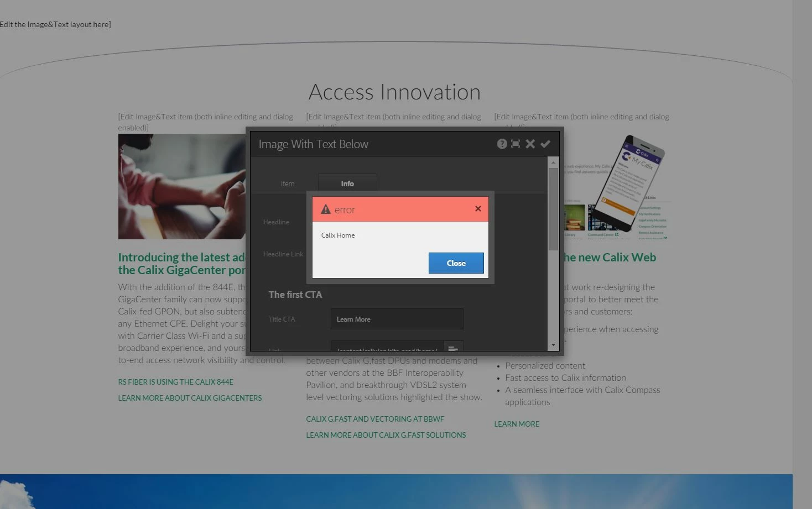Click the Access Innovation heading
The height and width of the screenshot is (509, 812).
(x=394, y=92)
